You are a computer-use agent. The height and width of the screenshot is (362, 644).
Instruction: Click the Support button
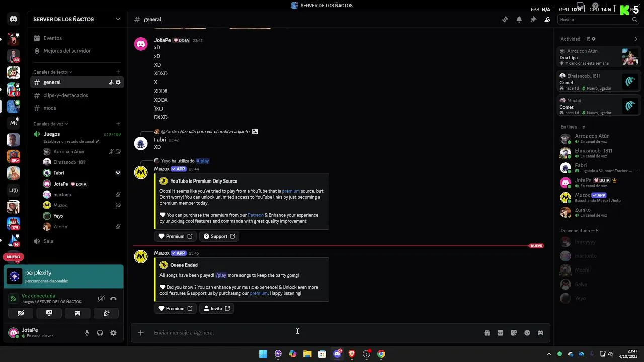point(219,236)
